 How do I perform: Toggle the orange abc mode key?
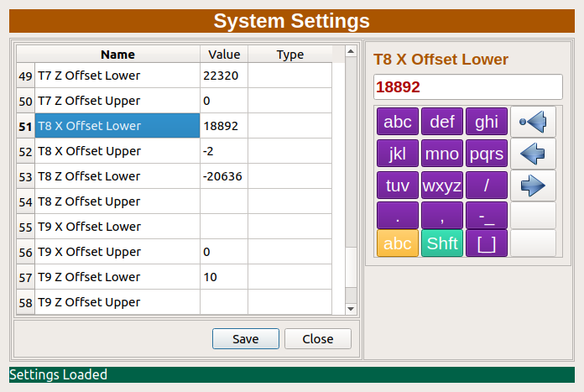pyautogui.click(x=398, y=243)
